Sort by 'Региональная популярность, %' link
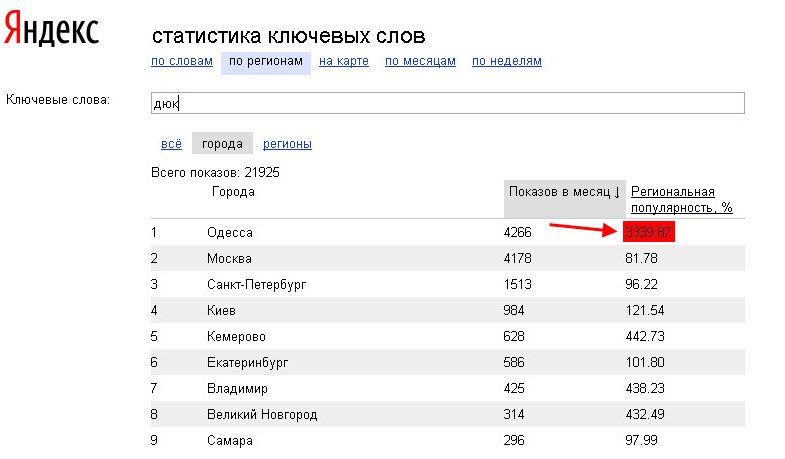The height and width of the screenshot is (459, 785). tap(681, 199)
